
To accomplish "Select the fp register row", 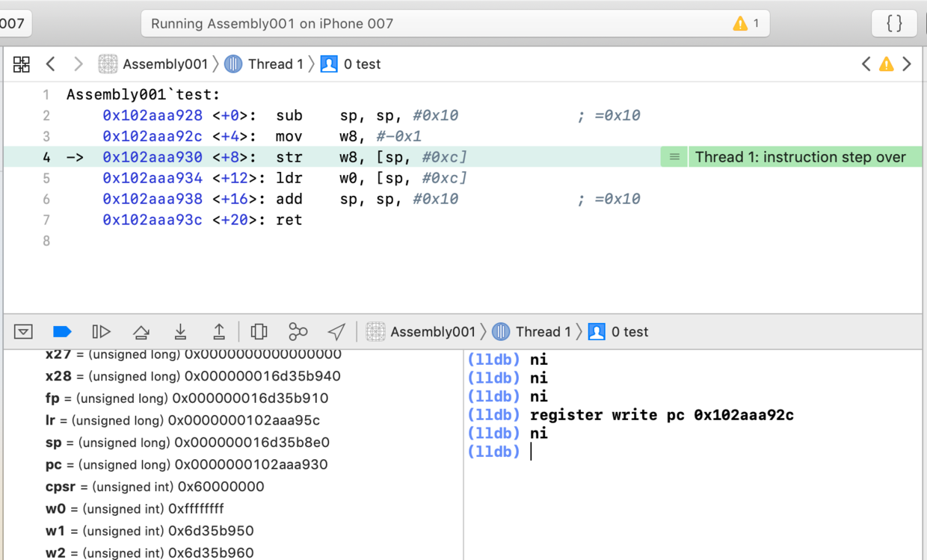I will (187, 399).
